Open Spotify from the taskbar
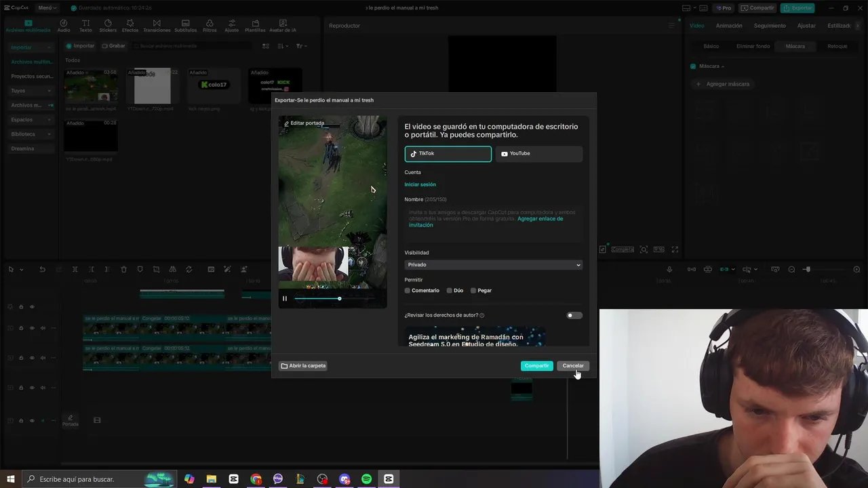The height and width of the screenshot is (488, 868). (366, 479)
